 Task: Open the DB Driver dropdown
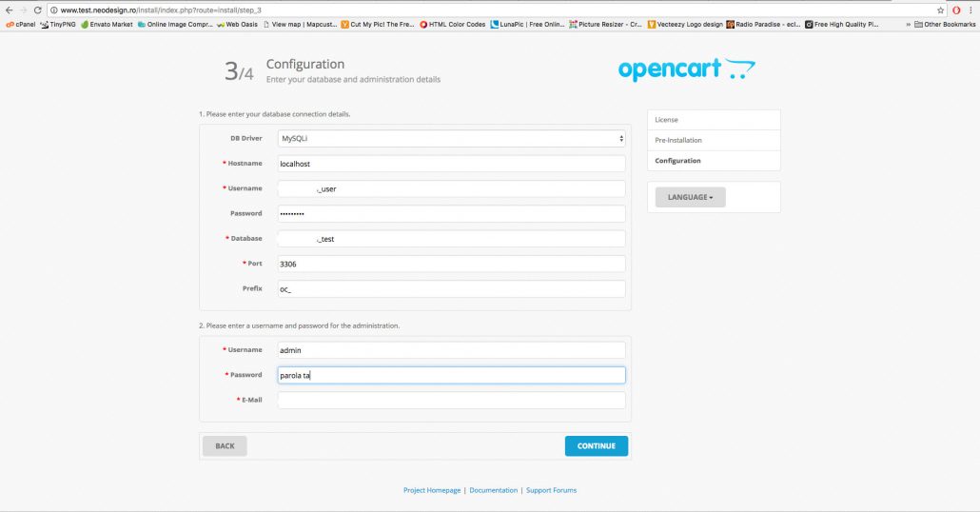coord(451,138)
